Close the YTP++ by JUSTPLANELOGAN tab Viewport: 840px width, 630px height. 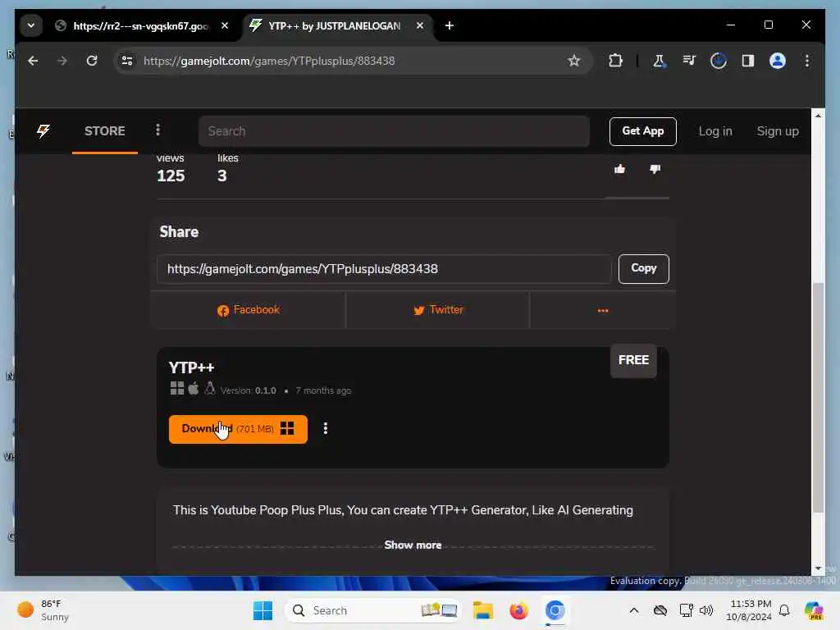pyautogui.click(x=420, y=25)
